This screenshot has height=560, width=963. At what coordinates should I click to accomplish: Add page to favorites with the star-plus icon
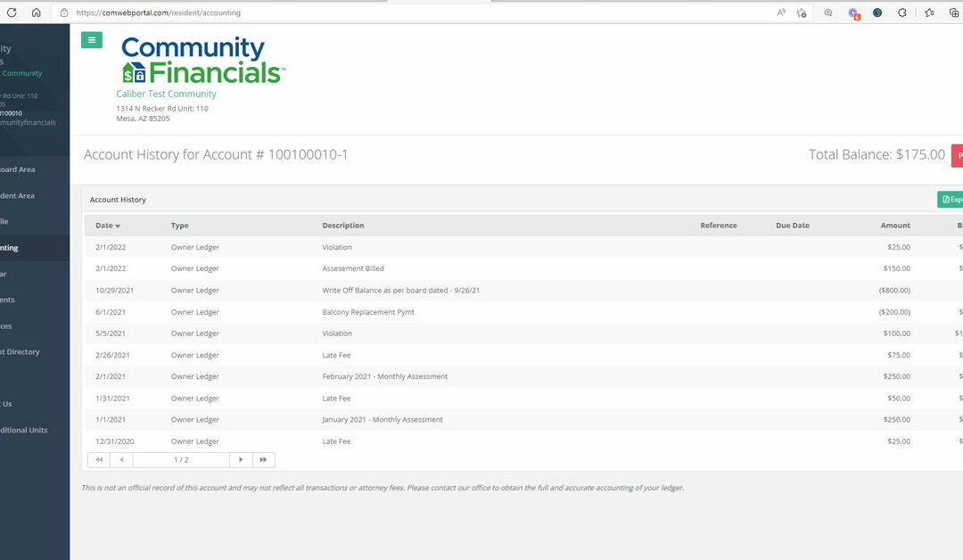802,12
